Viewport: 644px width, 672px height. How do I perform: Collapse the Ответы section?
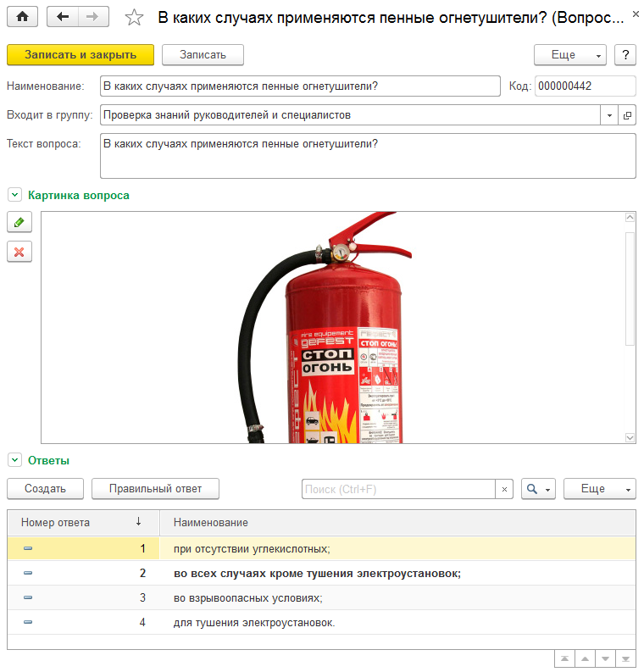[x=14, y=460]
